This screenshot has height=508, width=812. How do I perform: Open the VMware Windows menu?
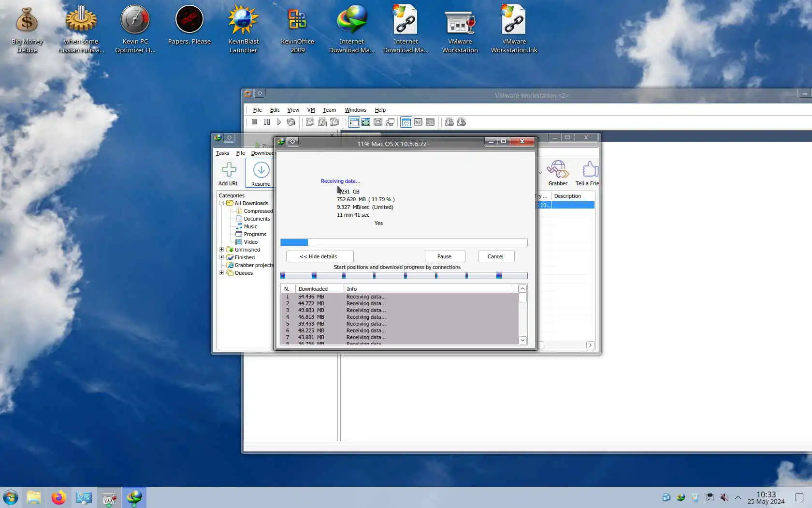(355, 110)
